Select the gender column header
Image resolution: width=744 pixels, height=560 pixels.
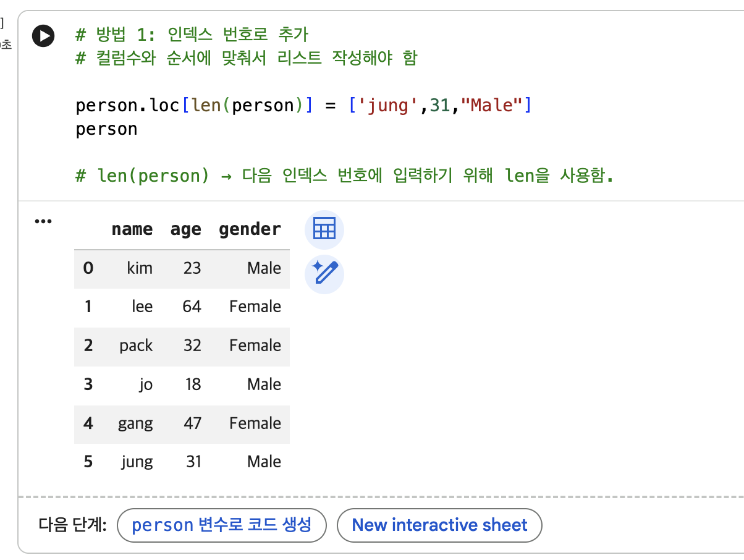coord(250,230)
